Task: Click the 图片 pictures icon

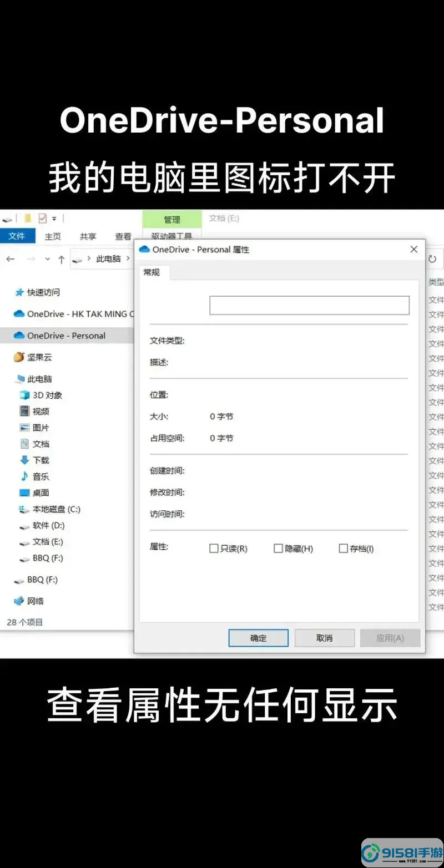Action: [24, 428]
